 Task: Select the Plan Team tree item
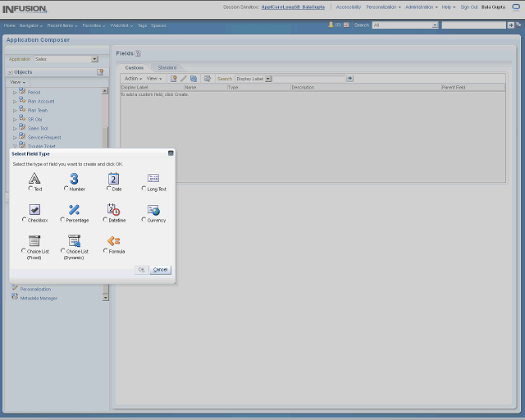[38, 110]
